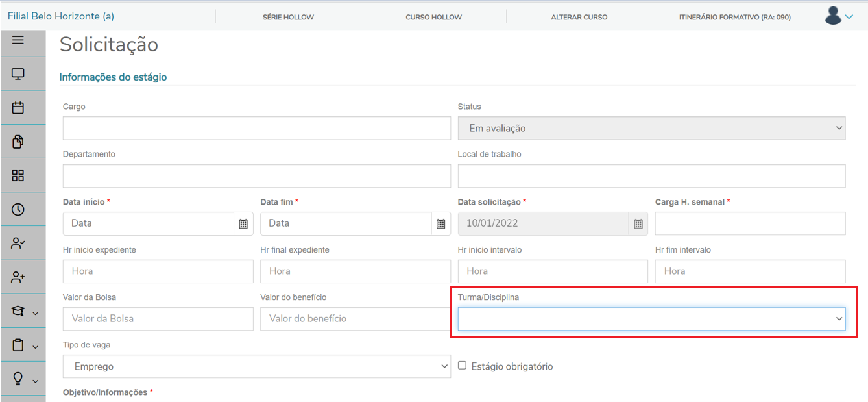
Task: Click ALTERAR CURSO in top bar
Action: 579,17
